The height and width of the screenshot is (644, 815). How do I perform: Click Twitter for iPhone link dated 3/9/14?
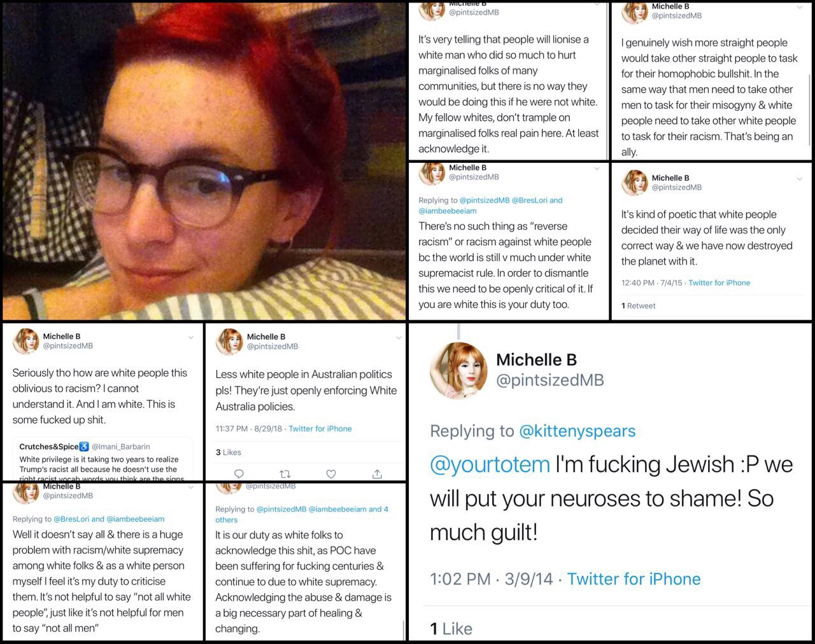click(x=634, y=579)
